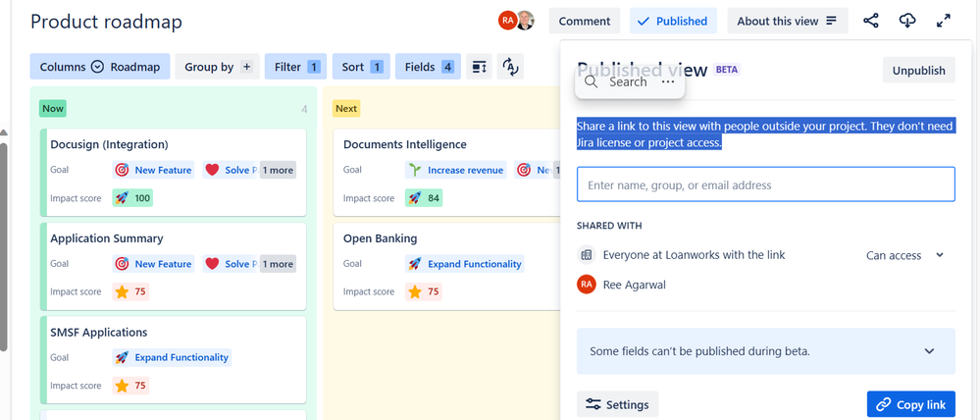Open the Documents Intelligence card

(447, 173)
